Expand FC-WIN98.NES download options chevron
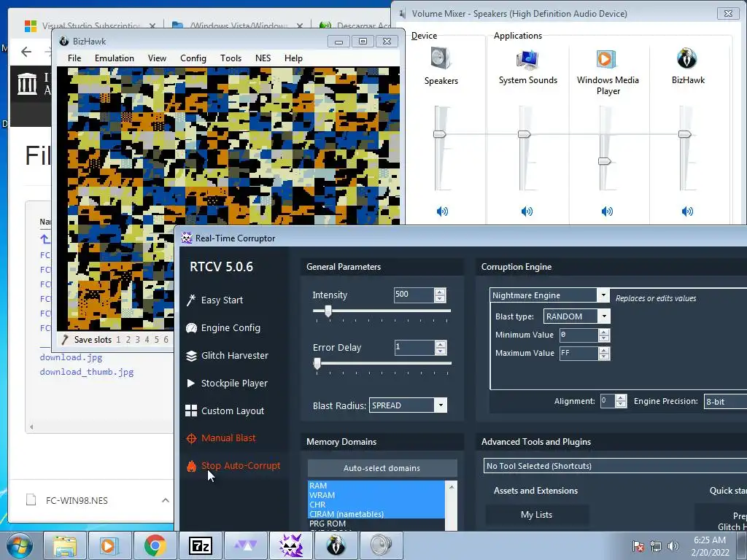 [166, 500]
